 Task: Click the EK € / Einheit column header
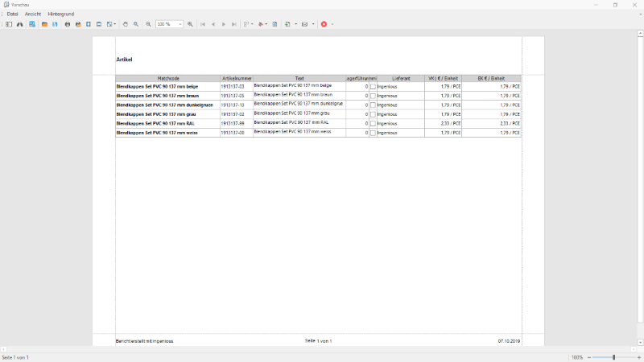coord(491,78)
